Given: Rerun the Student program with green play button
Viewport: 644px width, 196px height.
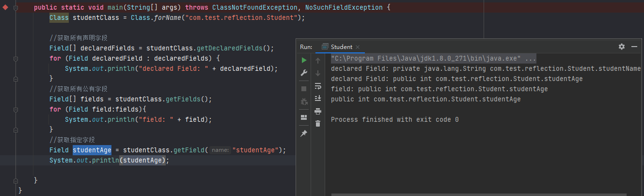Looking at the screenshot, I should [x=304, y=60].
